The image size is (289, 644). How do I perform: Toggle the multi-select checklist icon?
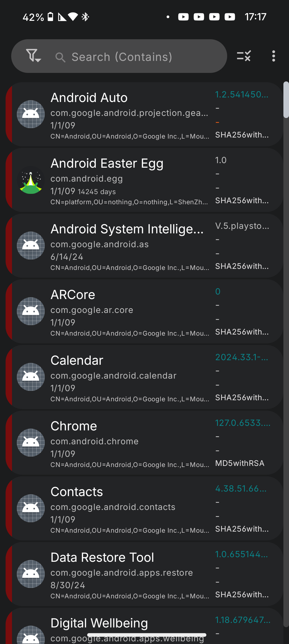point(244,56)
